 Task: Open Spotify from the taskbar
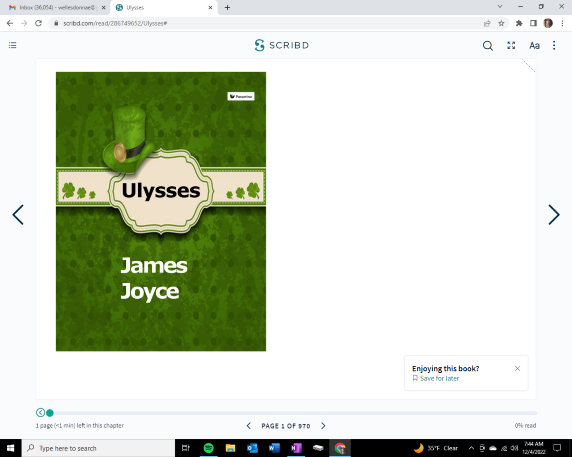208,448
